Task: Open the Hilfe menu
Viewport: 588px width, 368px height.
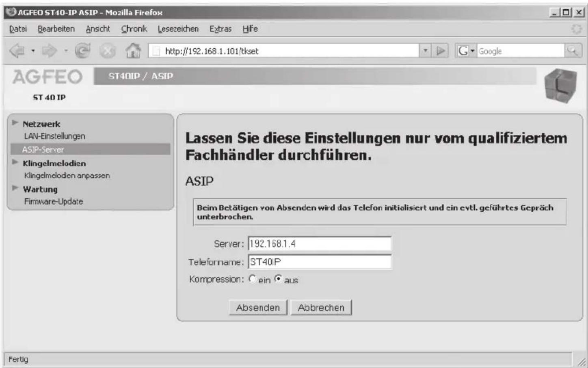Action: [x=250, y=29]
